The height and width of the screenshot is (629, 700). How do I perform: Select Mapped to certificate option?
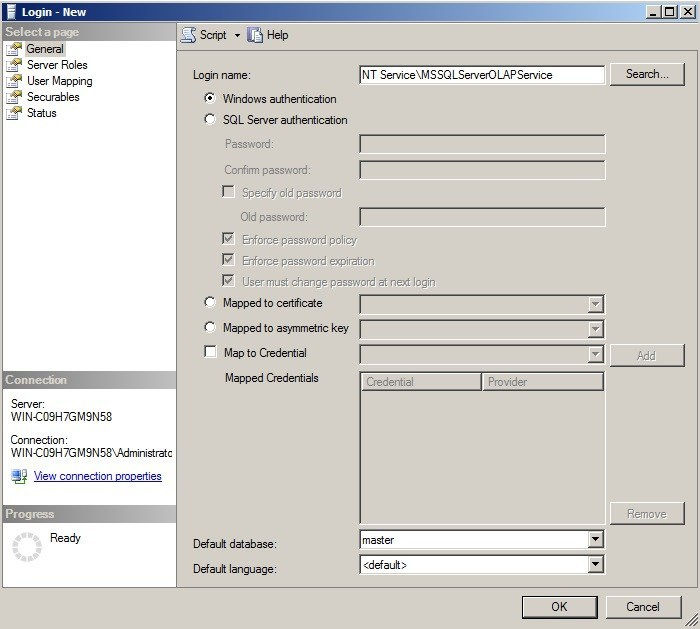click(209, 302)
